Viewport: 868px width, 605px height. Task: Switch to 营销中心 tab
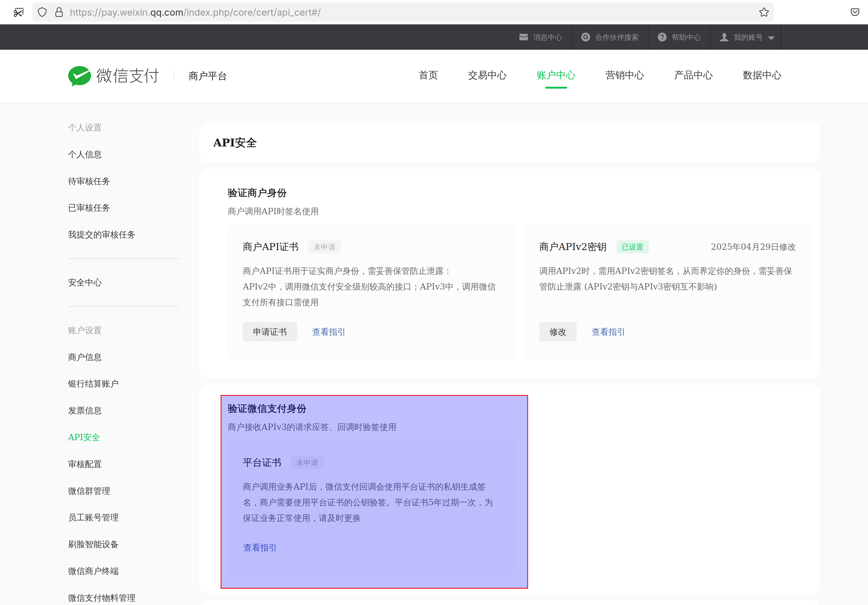pos(625,75)
